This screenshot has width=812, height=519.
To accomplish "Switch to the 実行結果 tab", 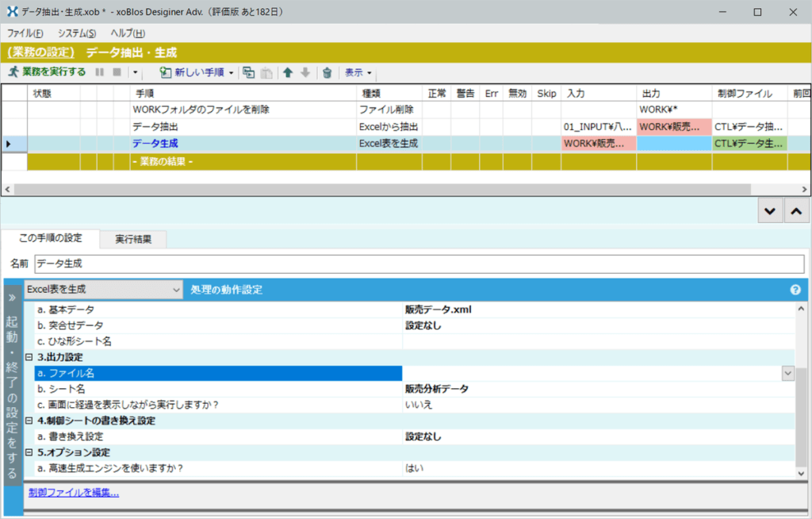I will [x=133, y=239].
